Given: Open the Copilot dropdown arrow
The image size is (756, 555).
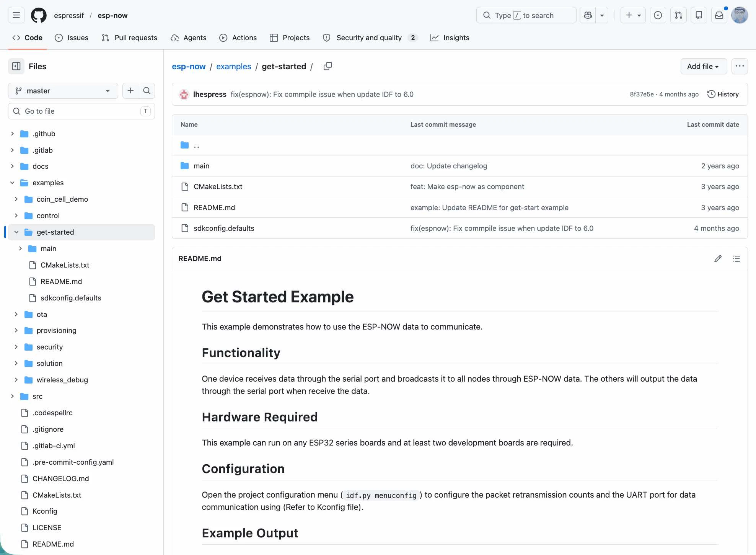Looking at the screenshot, I should click(602, 15).
